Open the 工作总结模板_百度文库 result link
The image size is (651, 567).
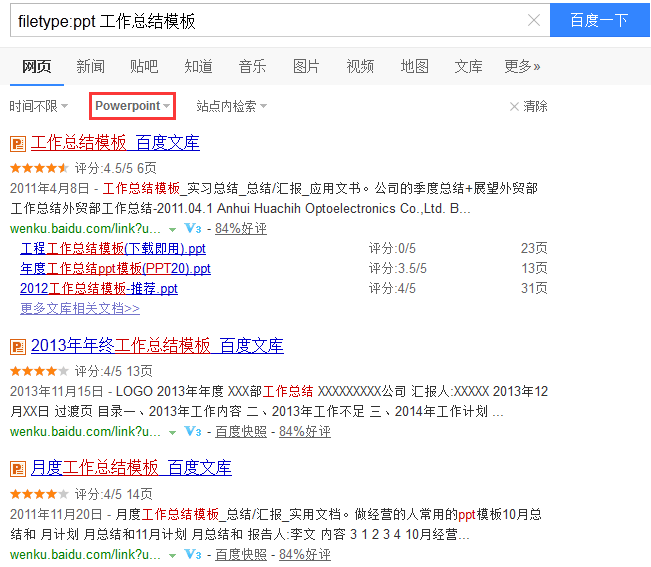115,143
